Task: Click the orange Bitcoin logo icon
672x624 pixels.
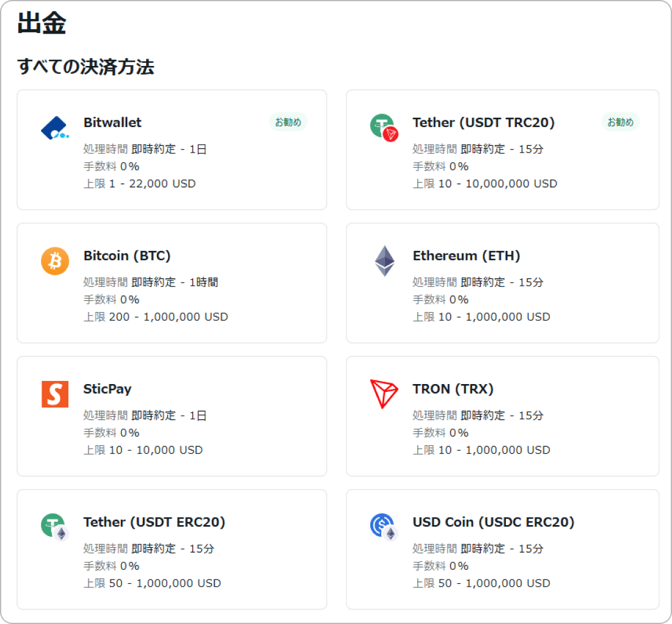Action: pyautogui.click(x=55, y=261)
